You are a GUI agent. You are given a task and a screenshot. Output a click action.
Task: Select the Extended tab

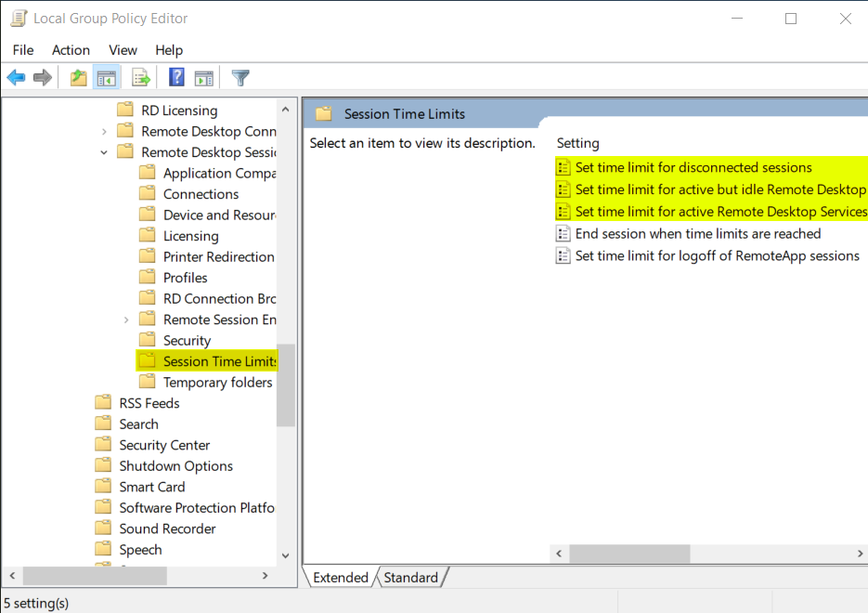(340, 578)
